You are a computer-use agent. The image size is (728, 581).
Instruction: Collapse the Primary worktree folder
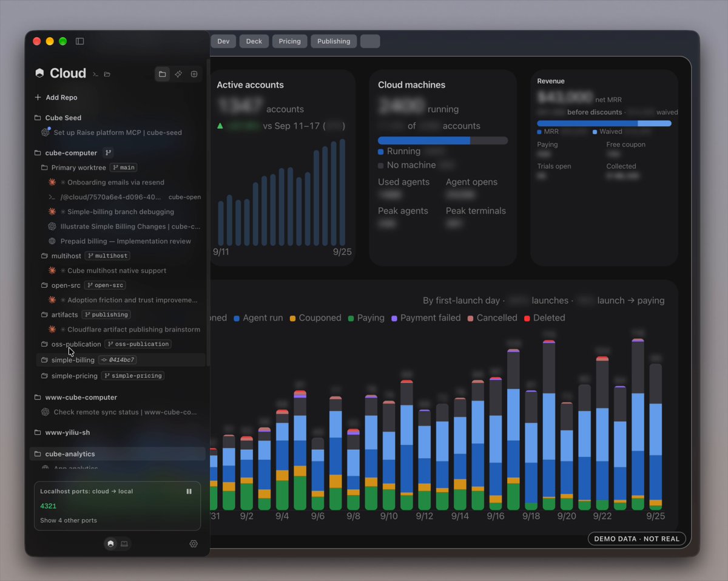click(44, 168)
